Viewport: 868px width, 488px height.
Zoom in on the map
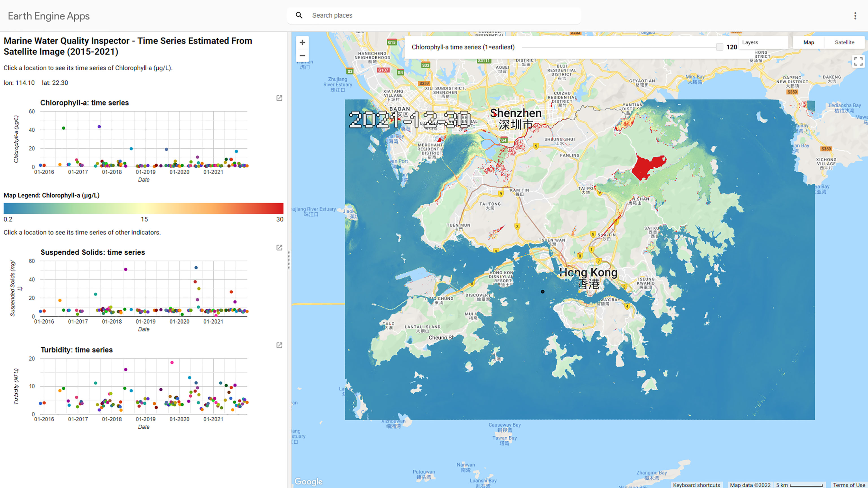(x=302, y=42)
